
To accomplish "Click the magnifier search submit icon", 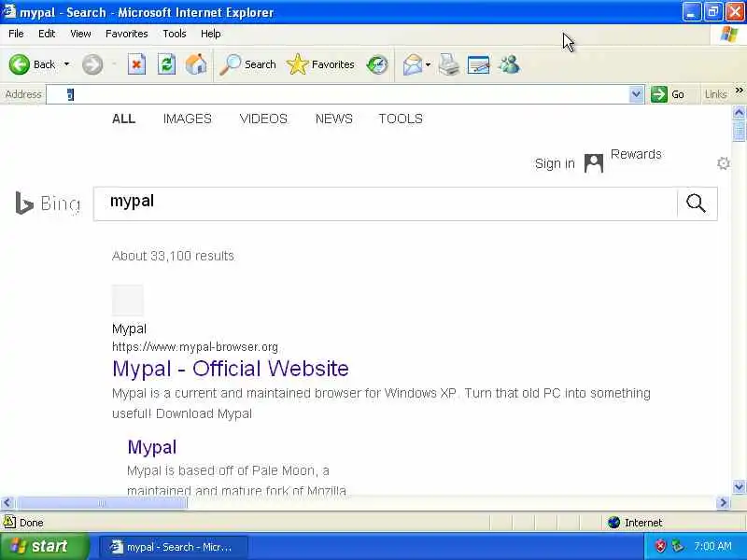I will point(696,203).
